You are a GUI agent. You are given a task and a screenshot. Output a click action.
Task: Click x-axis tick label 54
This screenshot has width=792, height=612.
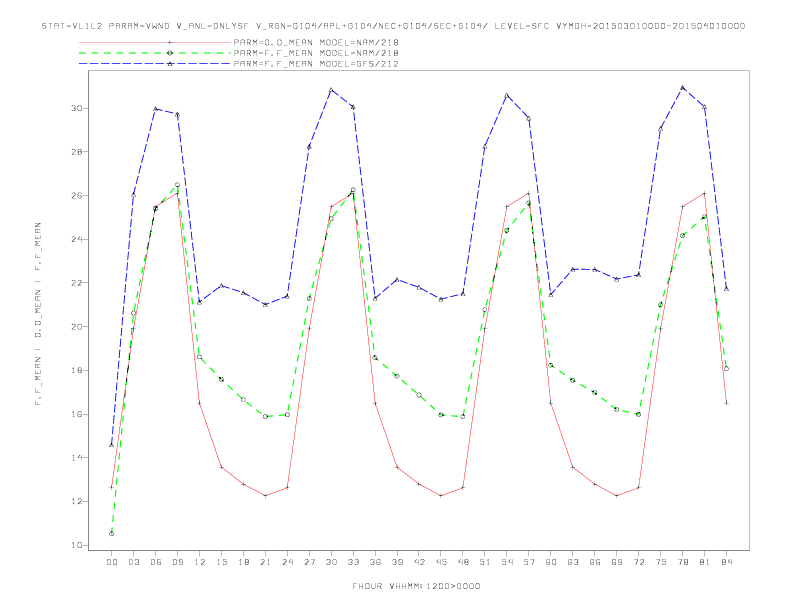tap(507, 562)
